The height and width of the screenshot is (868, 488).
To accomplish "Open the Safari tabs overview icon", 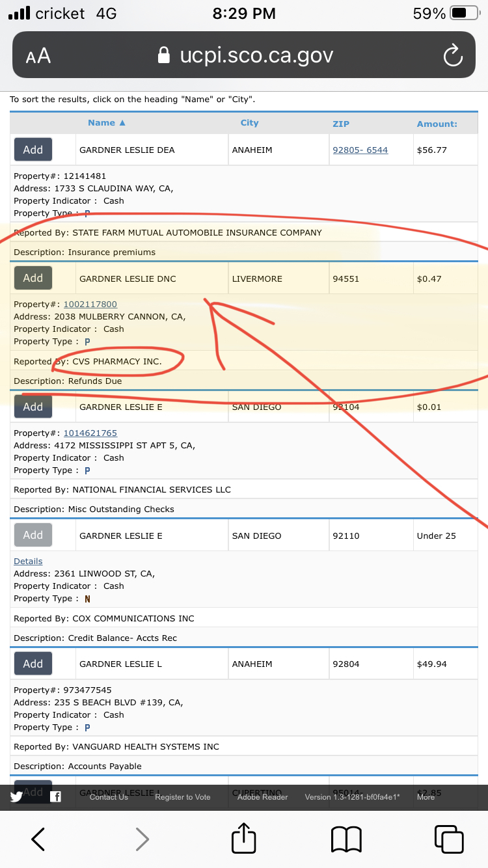I will [x=449, y=839].
